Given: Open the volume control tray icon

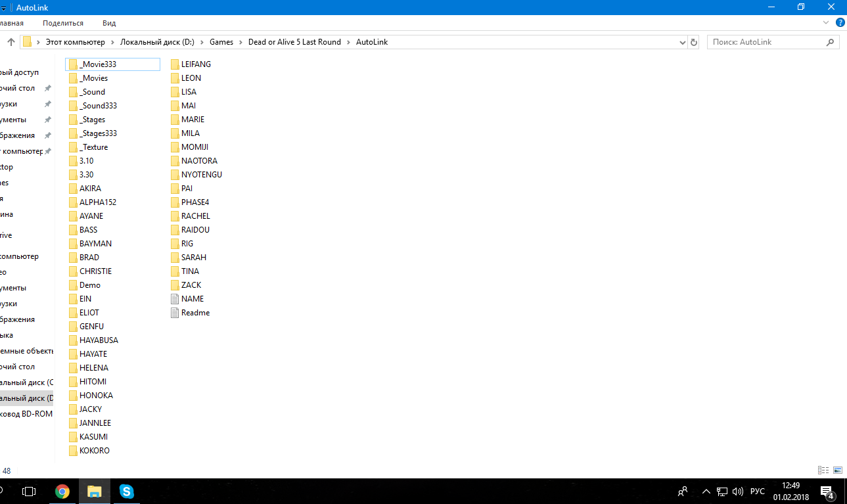Looking at the screenshot, I should [737, 492].
